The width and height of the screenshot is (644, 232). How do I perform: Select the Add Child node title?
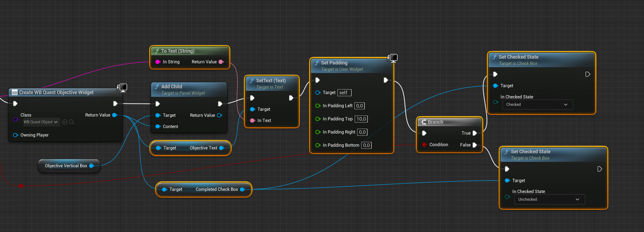[x=172, y=87]
